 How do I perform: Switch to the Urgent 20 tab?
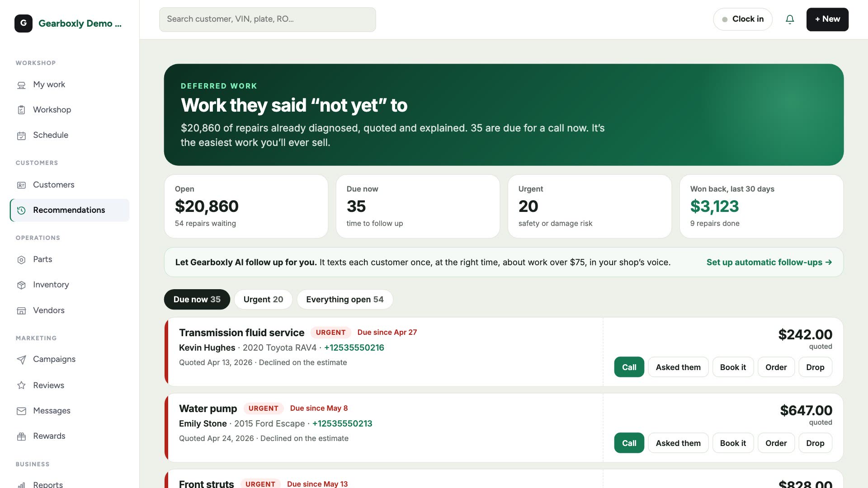[263, 300]
